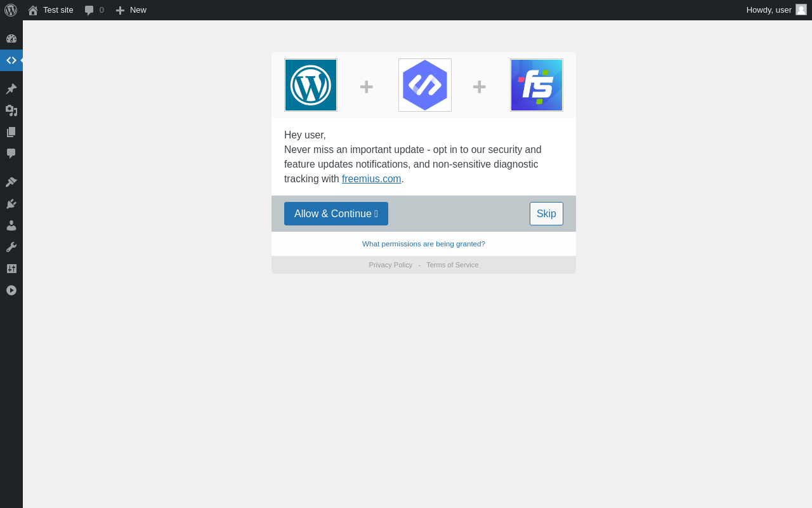The height and width of the screenshot is (508, 812).
Task: Open Settings sliders sidebar icon
Action: pyautogui.click(x=11, y=269)
